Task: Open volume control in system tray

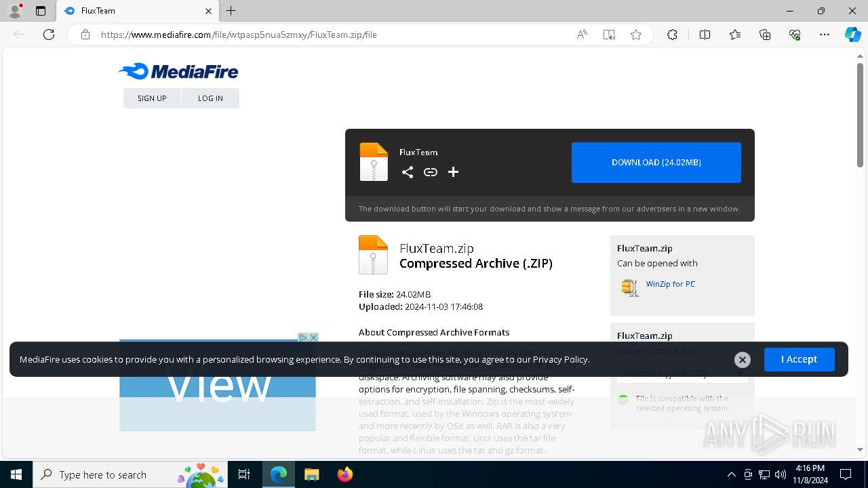Action: (781, 474)
